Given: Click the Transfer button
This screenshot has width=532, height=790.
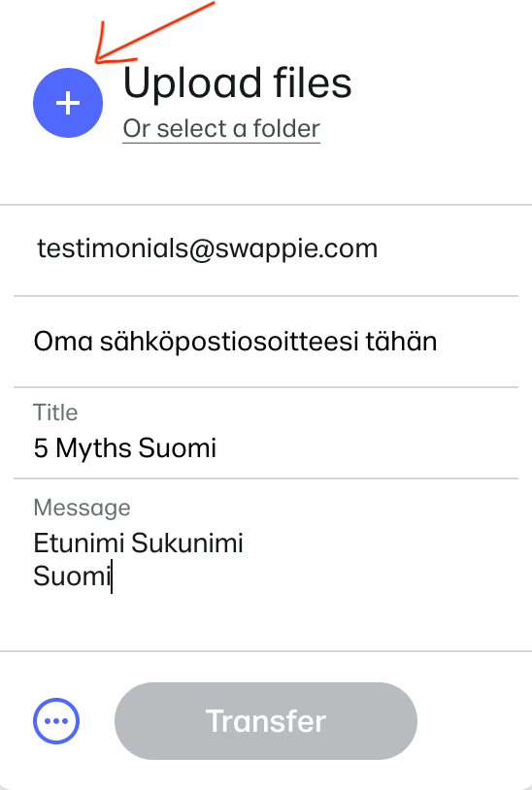Looking at the screenshot, I should point(266,721).
